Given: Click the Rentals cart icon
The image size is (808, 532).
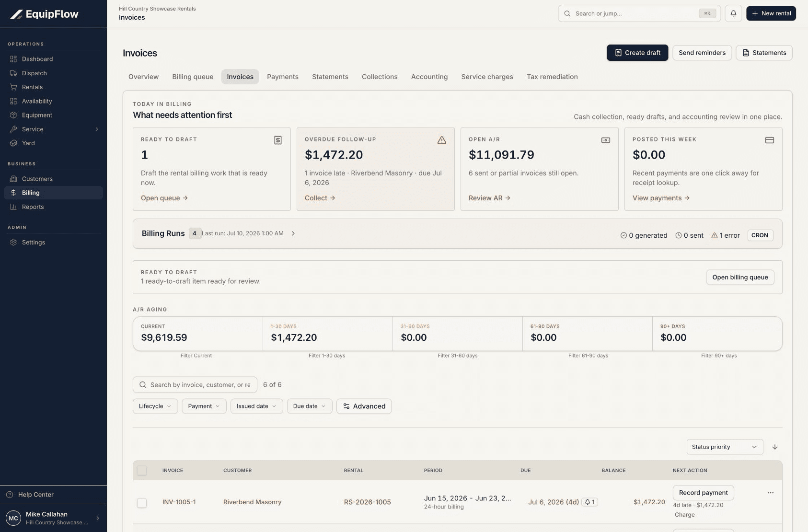Looking at the screenshot, I should pos(13,87).
